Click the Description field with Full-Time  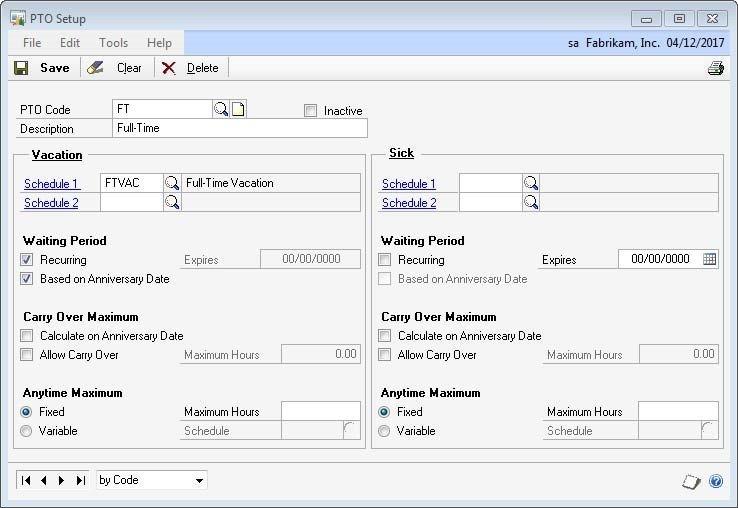240,128
